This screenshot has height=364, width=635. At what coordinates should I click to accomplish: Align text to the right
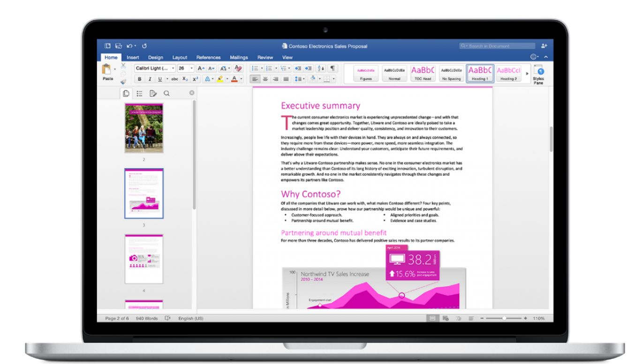(x=276, y=79)
